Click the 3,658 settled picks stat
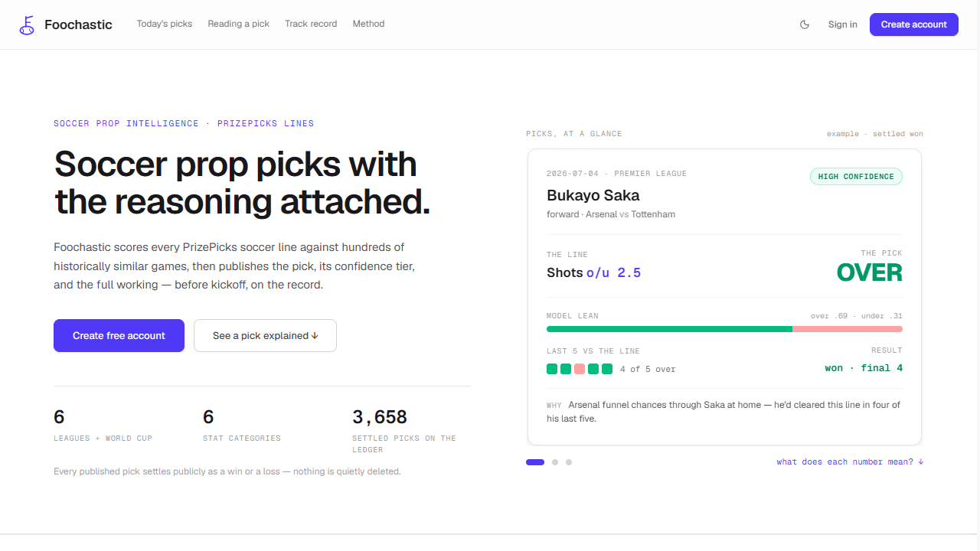 (x=380, y=417)
